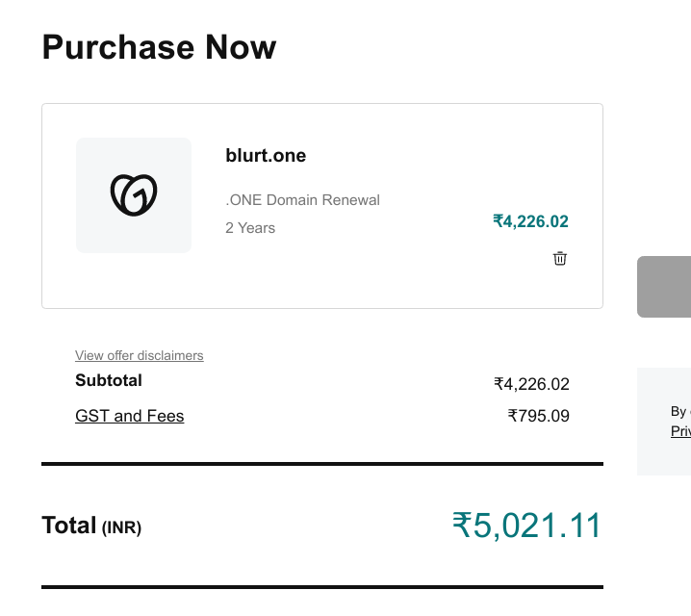The height and width of the screenshot is (616, 691).
Task: Select the 2 Years term text
Action: coord(250,228)
